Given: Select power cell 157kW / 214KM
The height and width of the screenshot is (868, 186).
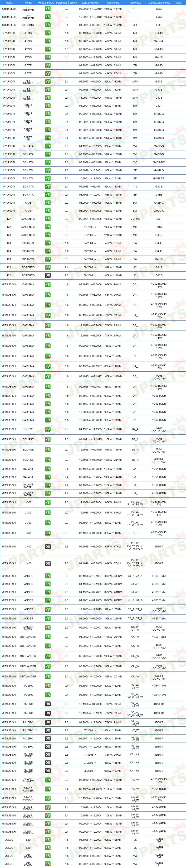Looking at the screenshot, I should point(113,460).
